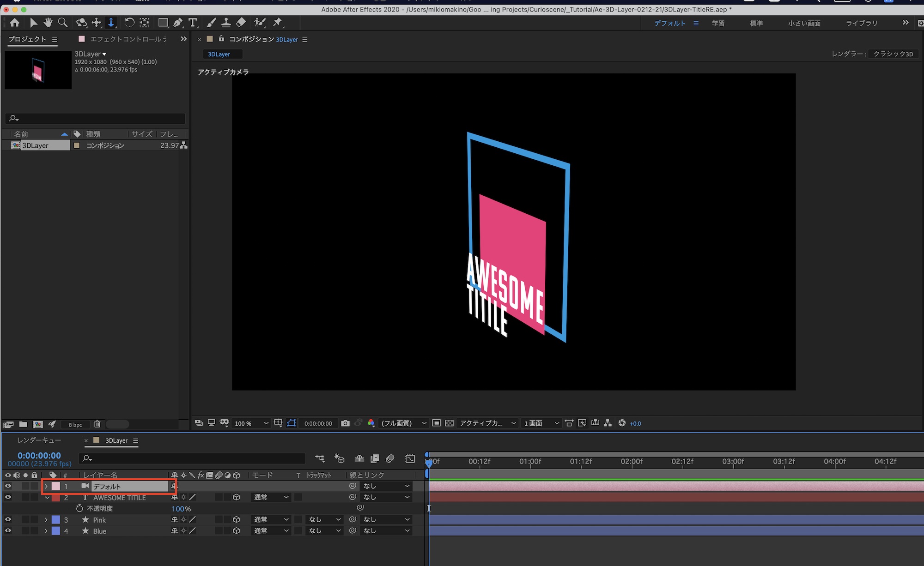Delete selected item with trash icon

pos(97,424)
